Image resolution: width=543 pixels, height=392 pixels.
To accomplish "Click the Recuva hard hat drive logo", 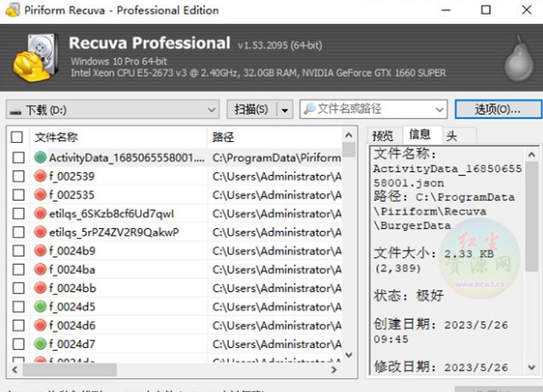I will (x=35, y=58).
